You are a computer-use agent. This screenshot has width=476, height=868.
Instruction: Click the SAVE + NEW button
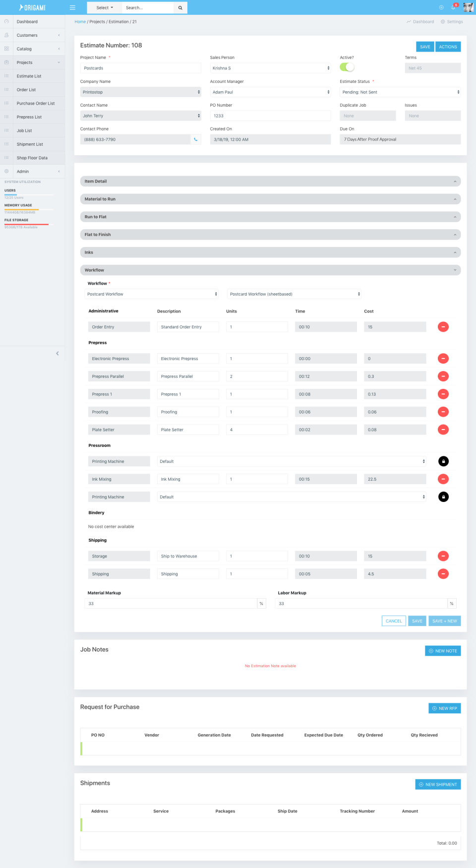445,621
